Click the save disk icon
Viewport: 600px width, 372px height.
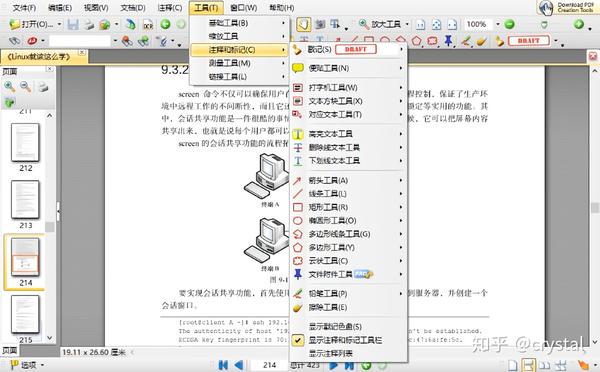pyautogui.click(x=73, y=25)
